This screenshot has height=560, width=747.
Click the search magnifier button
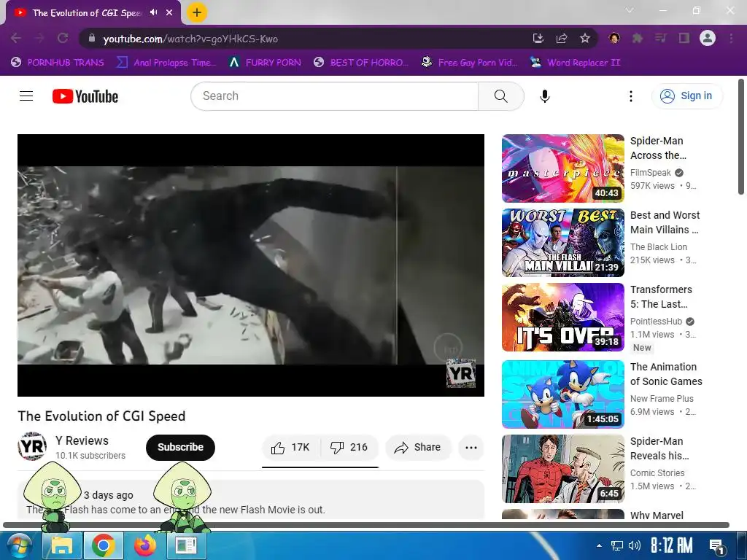[500, 96]
